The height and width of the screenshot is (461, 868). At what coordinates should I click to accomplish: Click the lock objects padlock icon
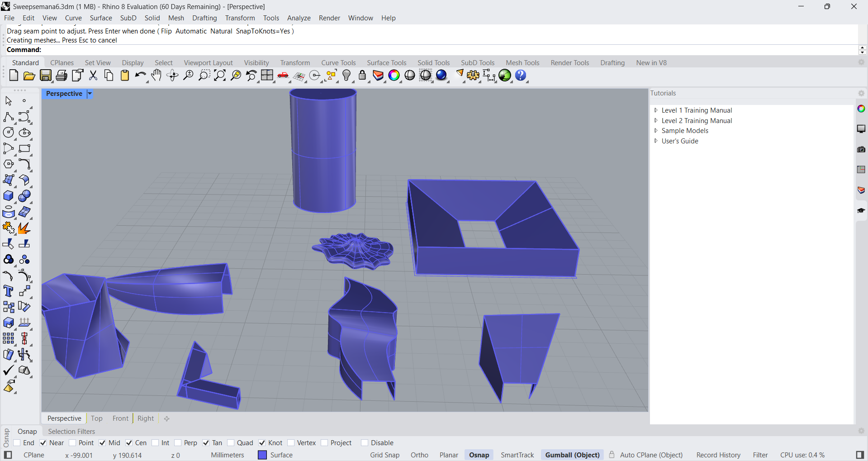point(362,76)
